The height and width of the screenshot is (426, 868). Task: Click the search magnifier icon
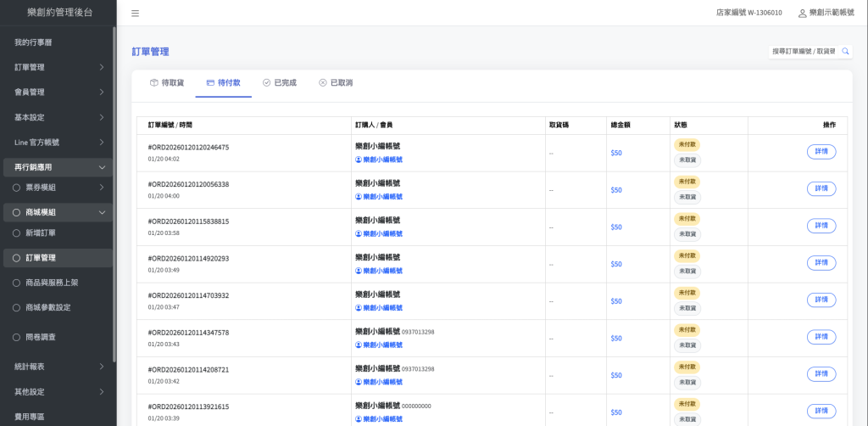845,52
